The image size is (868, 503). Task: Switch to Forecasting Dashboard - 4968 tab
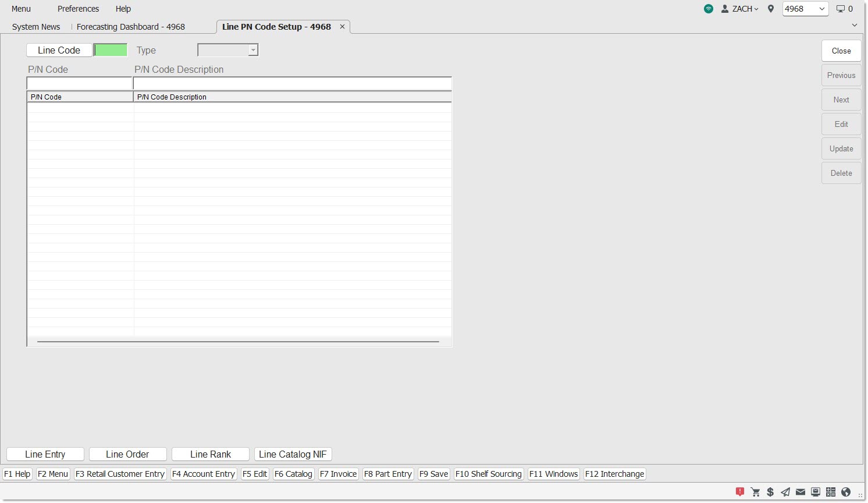click(130, 27)
